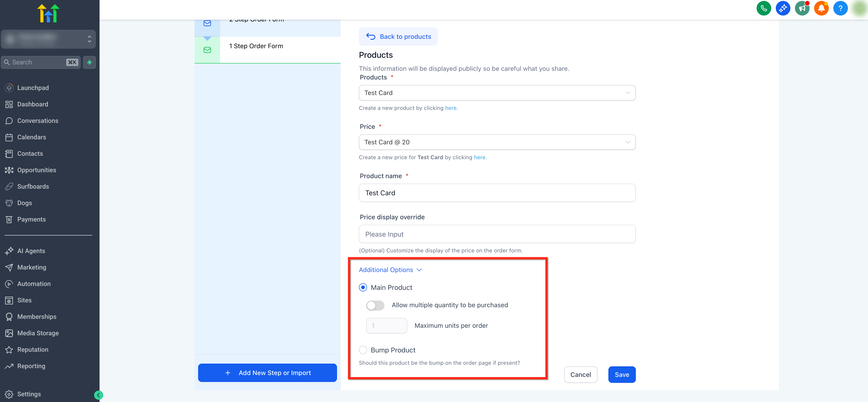Open the blue help question mark icon
The width and height of the screenshot is (868, 402).
pos(840,8)
